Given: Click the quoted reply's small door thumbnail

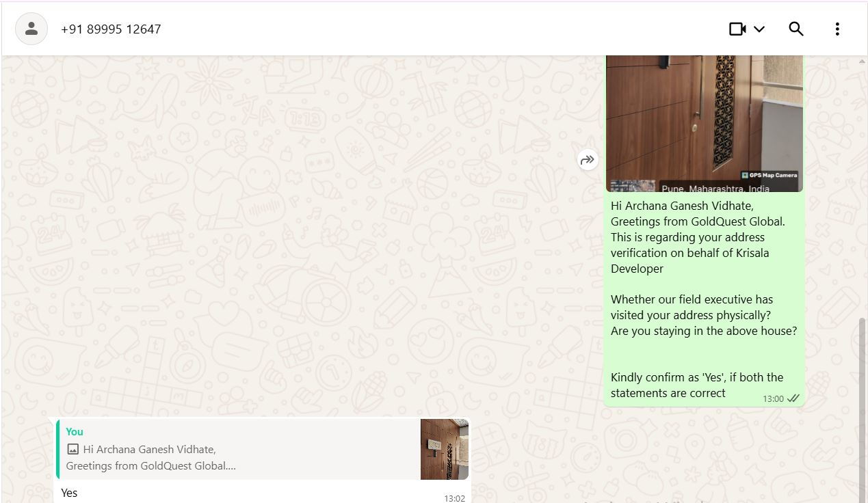Looking at the screenshot, I should click(445, 449).
